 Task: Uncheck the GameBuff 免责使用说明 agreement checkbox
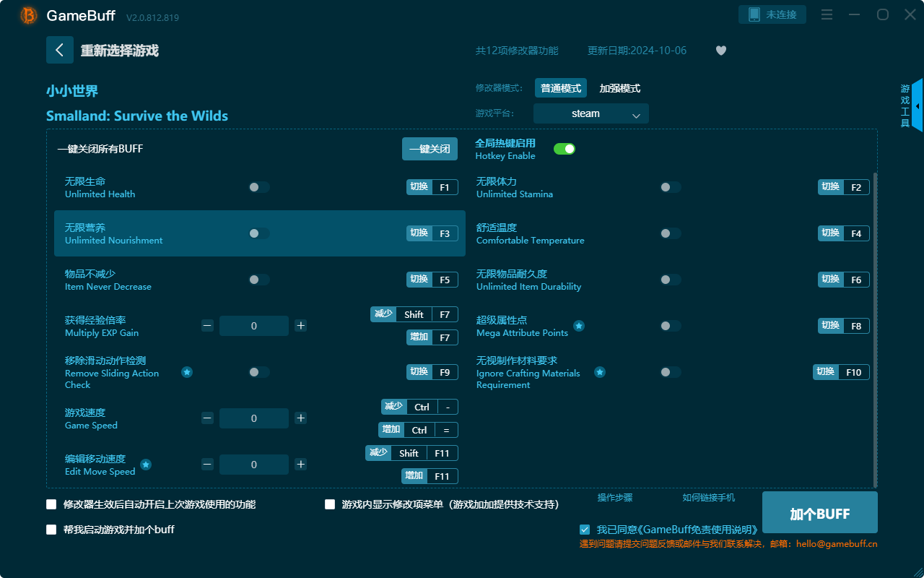click(x=585, y=529)
